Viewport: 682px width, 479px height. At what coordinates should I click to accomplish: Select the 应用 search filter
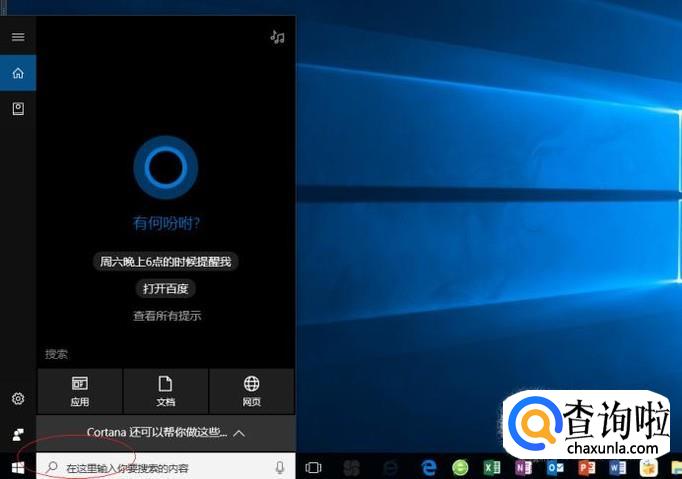(80, 390)
